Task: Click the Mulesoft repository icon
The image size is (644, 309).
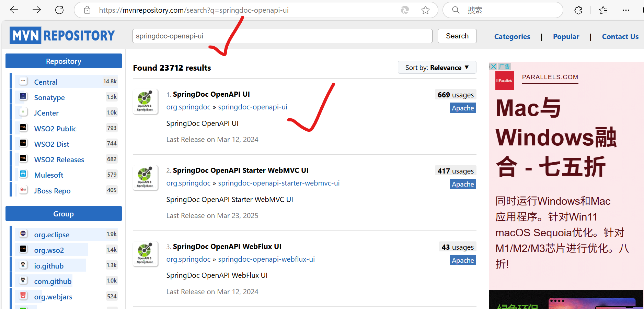Action: [23, 174]
